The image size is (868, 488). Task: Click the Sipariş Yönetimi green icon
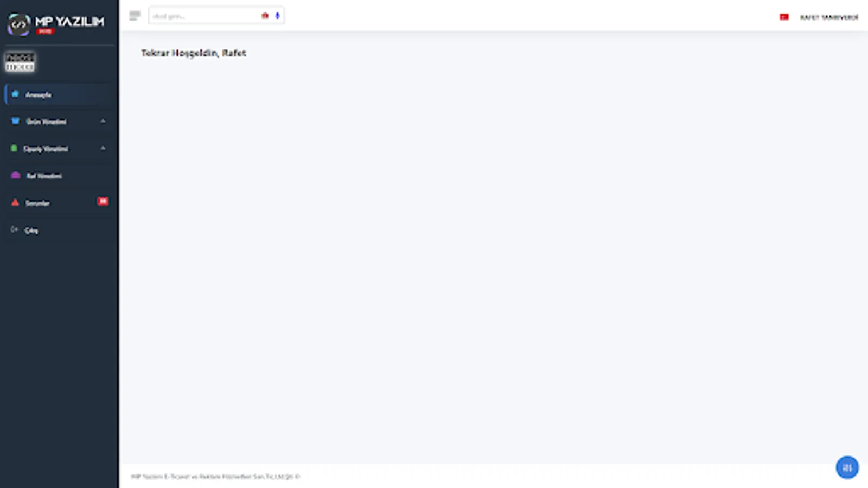(x=15, y=148)
